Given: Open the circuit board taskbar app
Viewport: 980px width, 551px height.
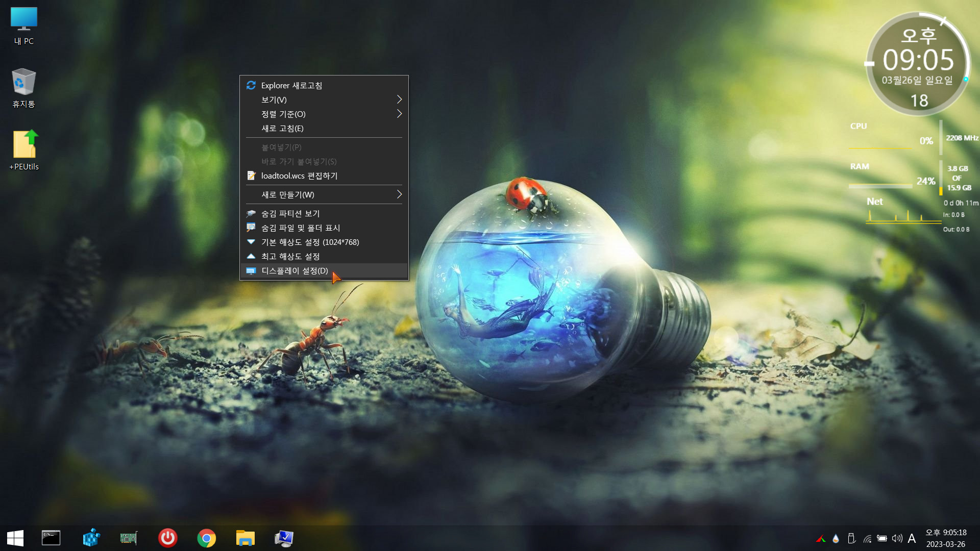Looking at the screenshot, I should coord(129,538).
